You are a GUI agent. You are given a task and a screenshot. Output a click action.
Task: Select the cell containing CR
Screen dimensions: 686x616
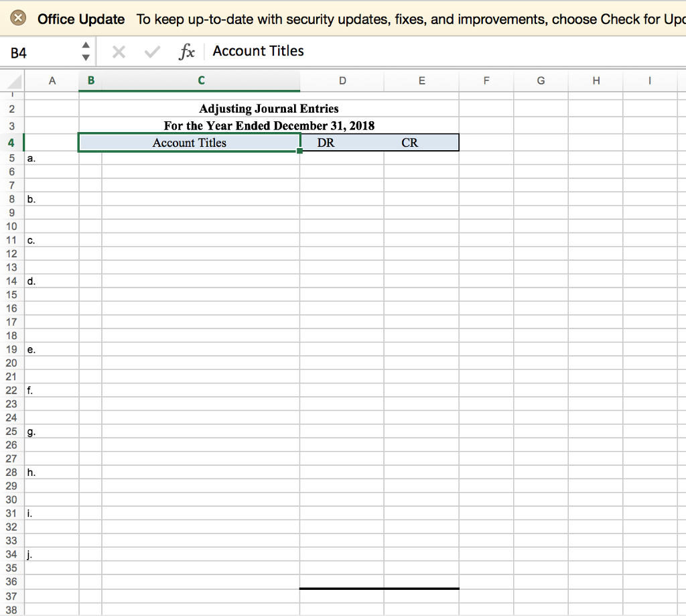click(410, 142)
